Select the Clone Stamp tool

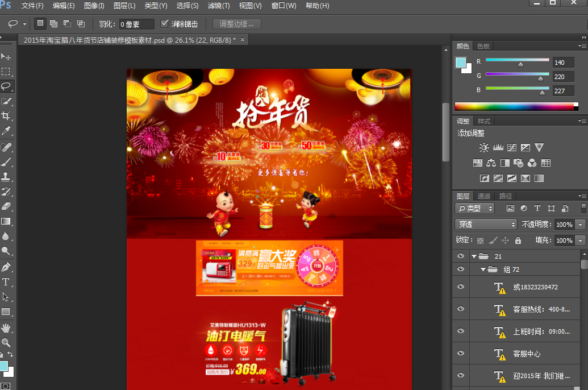(x=6, y=177)
